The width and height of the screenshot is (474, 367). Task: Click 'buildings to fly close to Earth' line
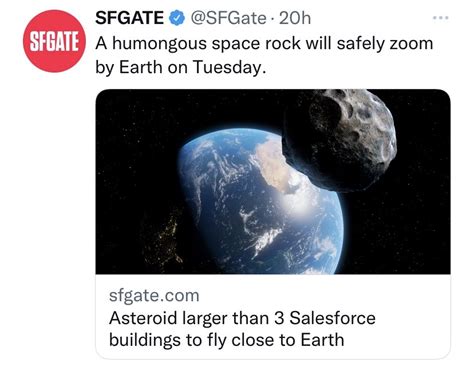(x=226, y=340)
